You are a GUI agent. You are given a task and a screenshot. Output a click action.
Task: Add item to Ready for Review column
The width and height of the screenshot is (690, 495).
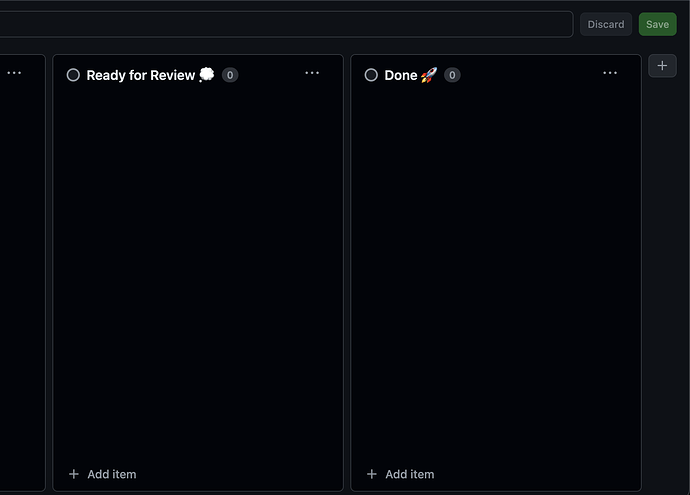pyautogui.click(x=111, y=474)
